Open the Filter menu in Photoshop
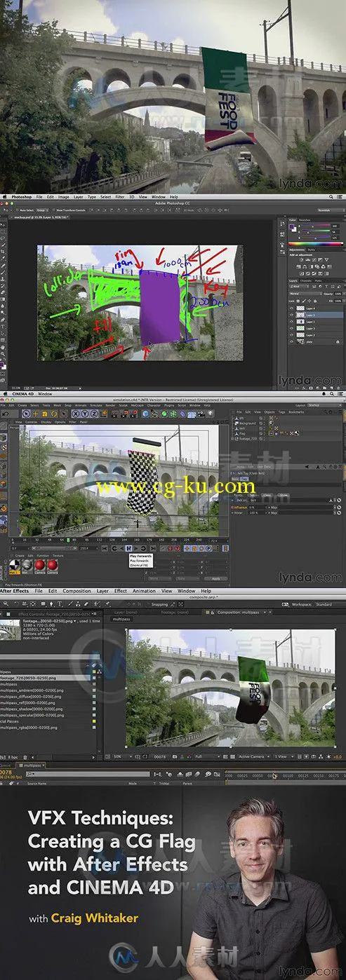 pyautogui.click(x=119, y=197)
